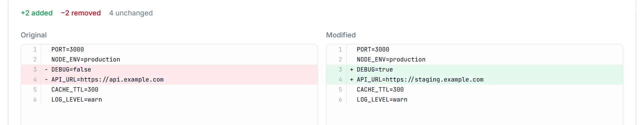Click line number 1 in Original pane
Image resolution: width=644 pixels, height=125 pixels.
tap(35, 49)
